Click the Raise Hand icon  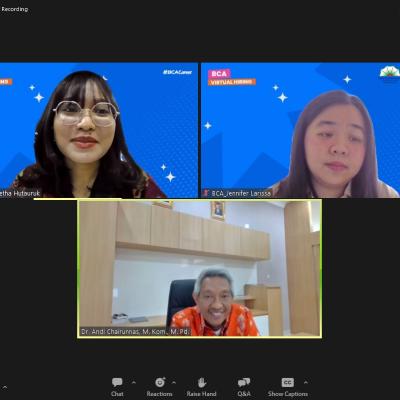point(202,382)
